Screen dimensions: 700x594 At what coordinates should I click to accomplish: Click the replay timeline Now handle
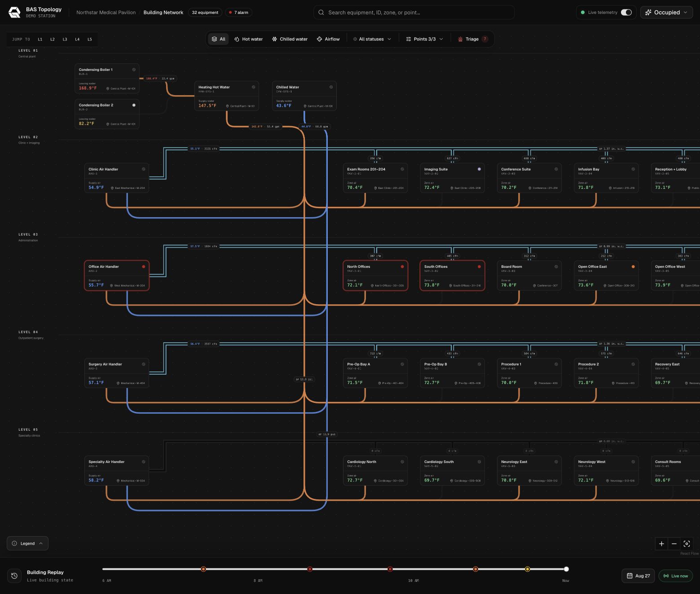(566, 569)
